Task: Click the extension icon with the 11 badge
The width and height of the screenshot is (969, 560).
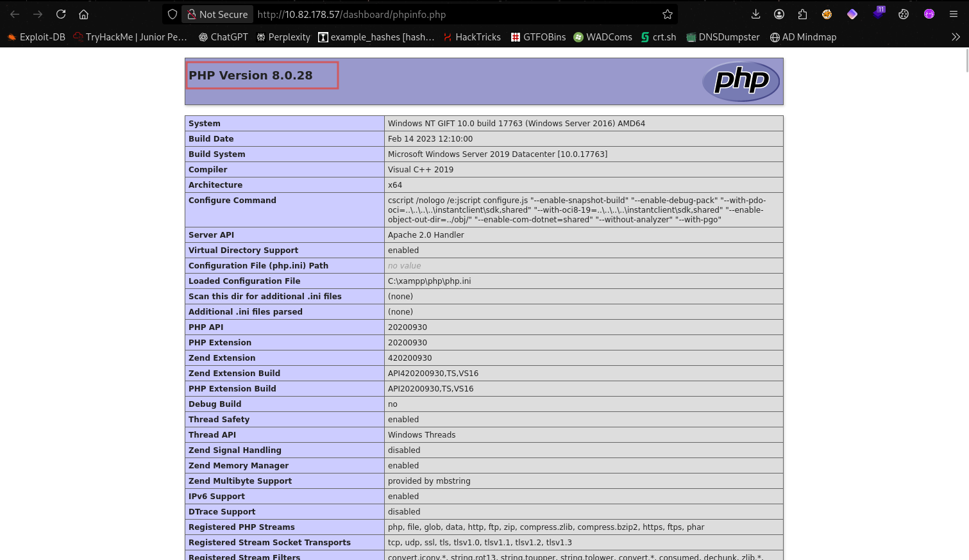Action: tap(879, 13)
